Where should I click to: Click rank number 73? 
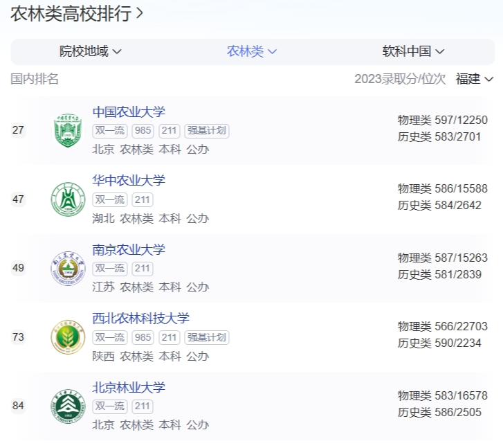18,337
